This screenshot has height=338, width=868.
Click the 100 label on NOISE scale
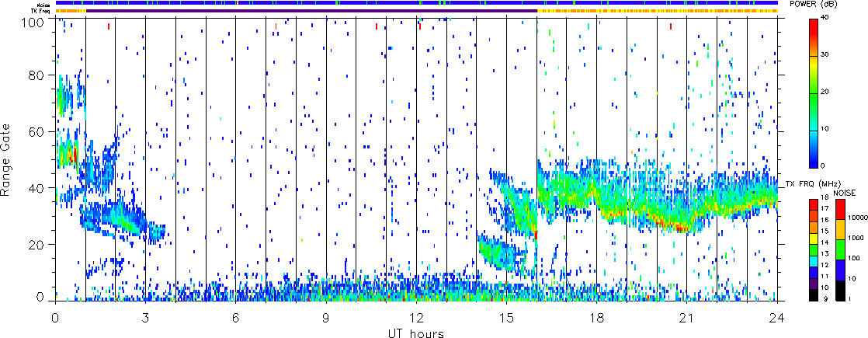click(853, 258)
